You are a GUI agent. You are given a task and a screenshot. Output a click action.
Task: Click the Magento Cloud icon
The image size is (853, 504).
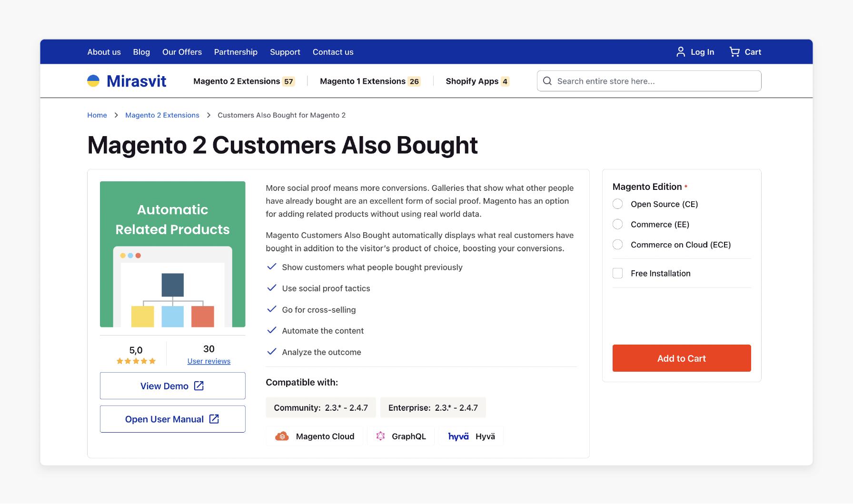[x=282, y=436]
